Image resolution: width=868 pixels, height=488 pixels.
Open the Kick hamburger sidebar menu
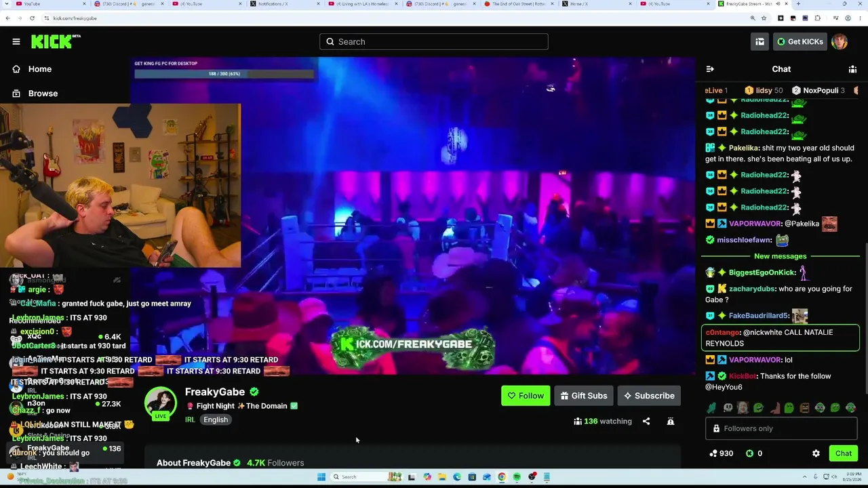[x=16, y=41]
